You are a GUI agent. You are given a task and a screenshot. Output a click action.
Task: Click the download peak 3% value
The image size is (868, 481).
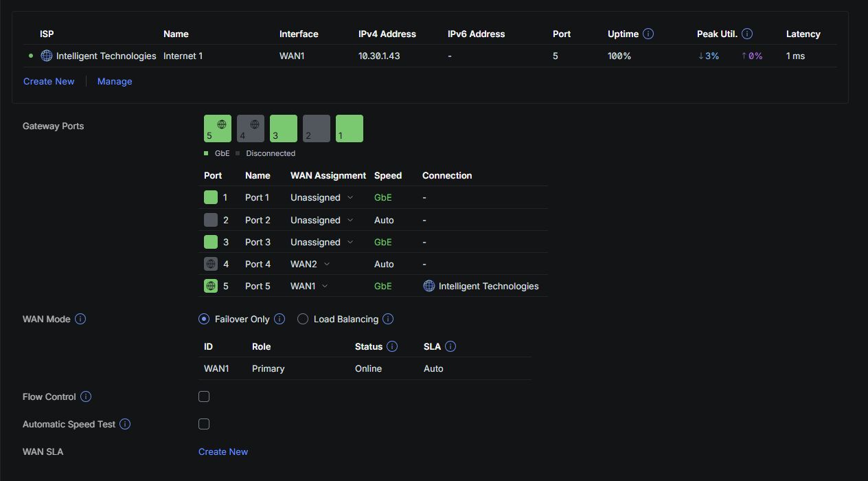point(709,56)
